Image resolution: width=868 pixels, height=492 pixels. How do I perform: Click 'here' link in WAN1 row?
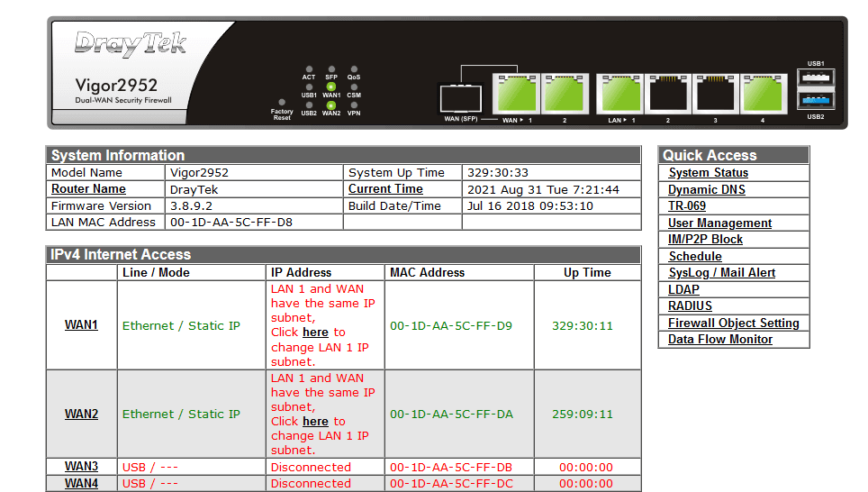[315, 333]
